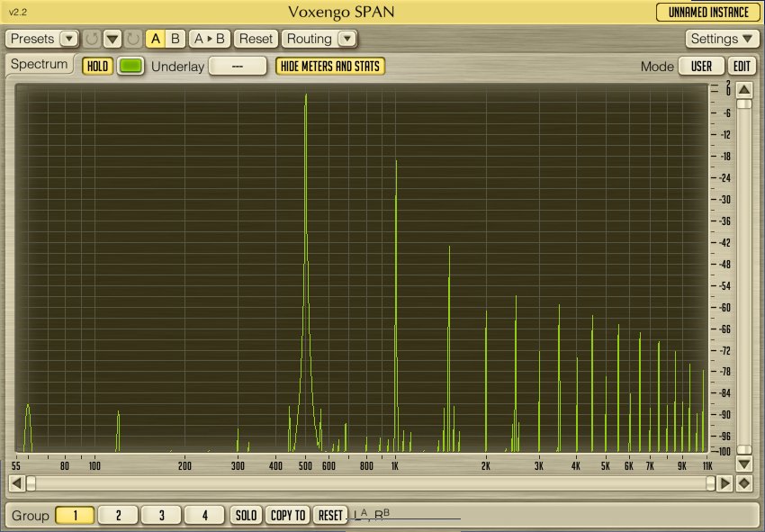Click the undo arrow icon

pyautogui.click(x=92, y=39)
